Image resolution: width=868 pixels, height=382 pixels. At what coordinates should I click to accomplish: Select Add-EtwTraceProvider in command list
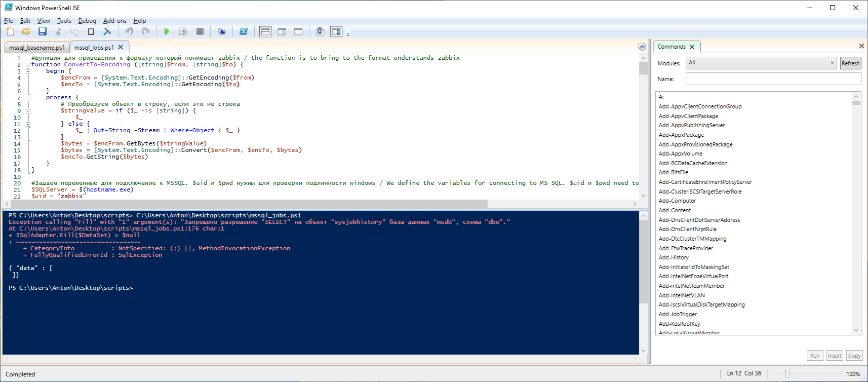coord(686,248)
